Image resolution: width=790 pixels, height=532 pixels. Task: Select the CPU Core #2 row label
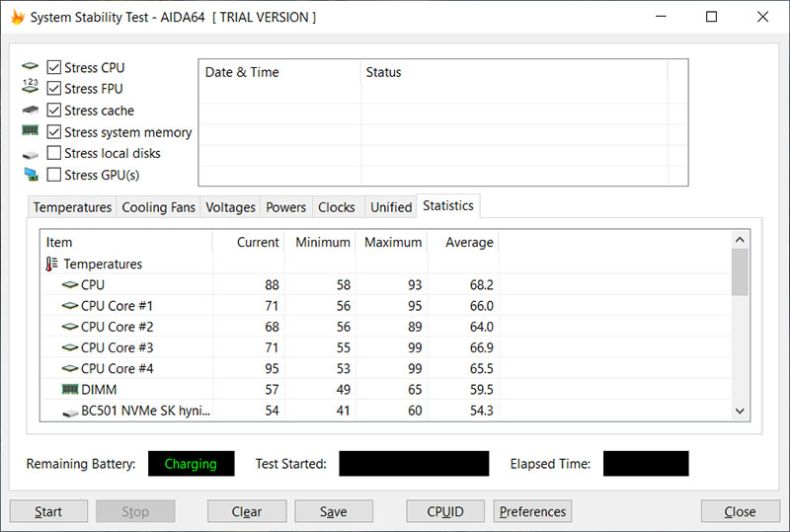[x=117, y=327]
